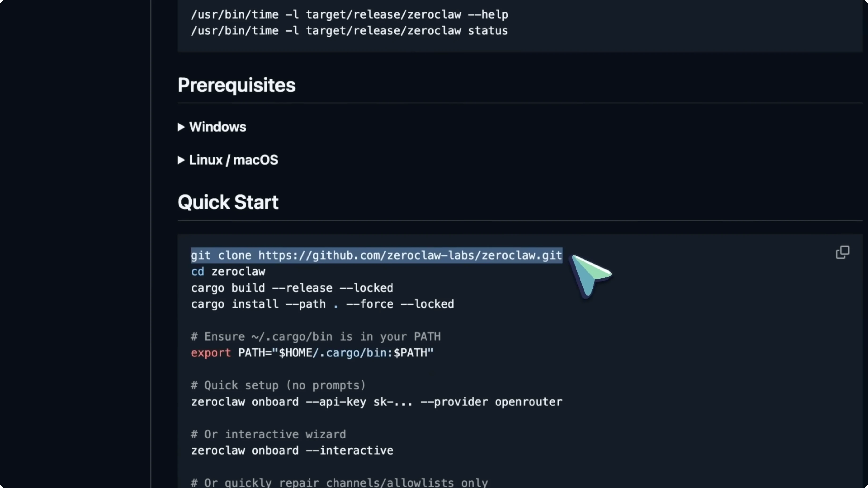Click the Windows section label
The image size is (868, 488).
click(218, 127)
